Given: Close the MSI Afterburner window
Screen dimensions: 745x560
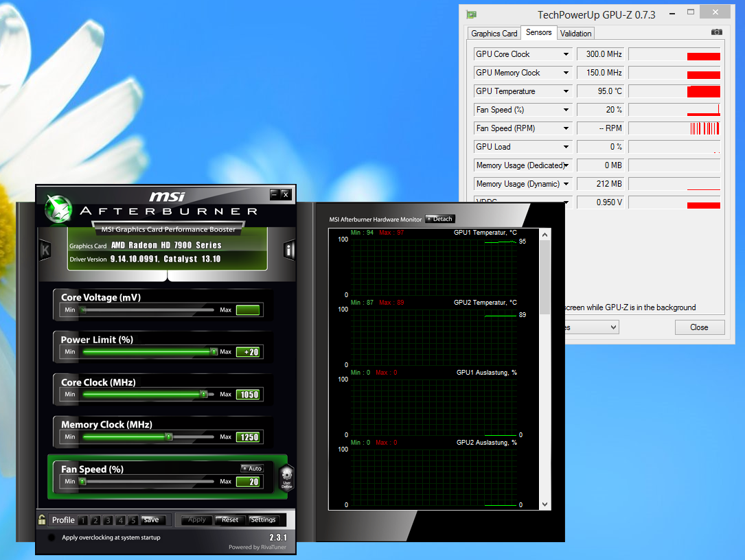Looking at the screenshot, I should coord(285,194).
